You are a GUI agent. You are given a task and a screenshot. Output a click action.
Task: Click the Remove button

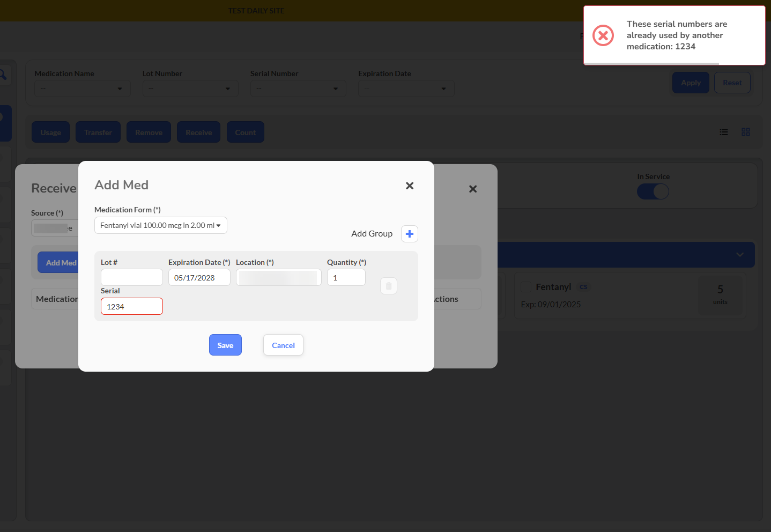click(x=149, y=132)
